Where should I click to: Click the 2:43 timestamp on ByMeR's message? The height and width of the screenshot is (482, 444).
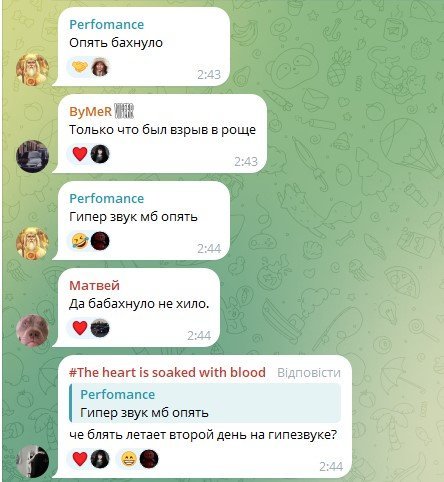click(x=246, y=162)
